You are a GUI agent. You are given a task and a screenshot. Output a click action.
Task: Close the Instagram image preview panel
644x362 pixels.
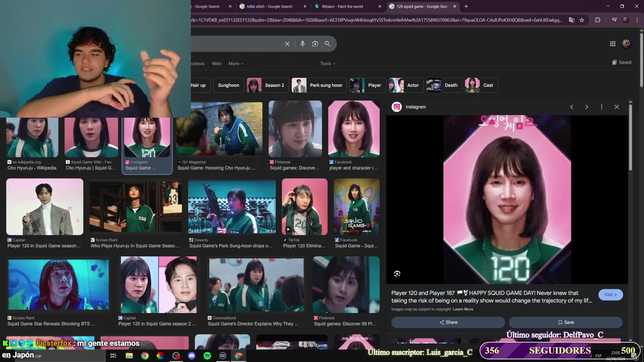tap(617, 107)
